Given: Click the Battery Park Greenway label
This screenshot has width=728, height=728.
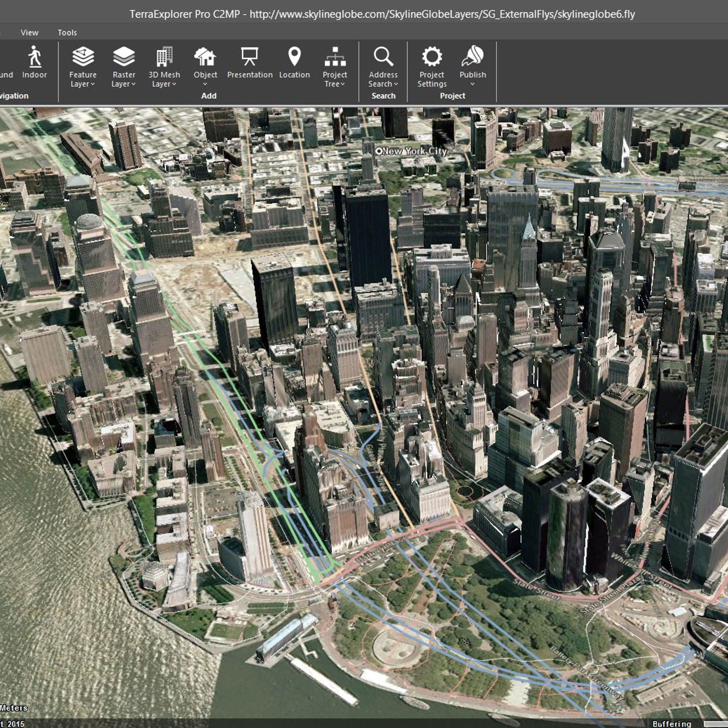Looking at the screenshot, I should (587, 672).
